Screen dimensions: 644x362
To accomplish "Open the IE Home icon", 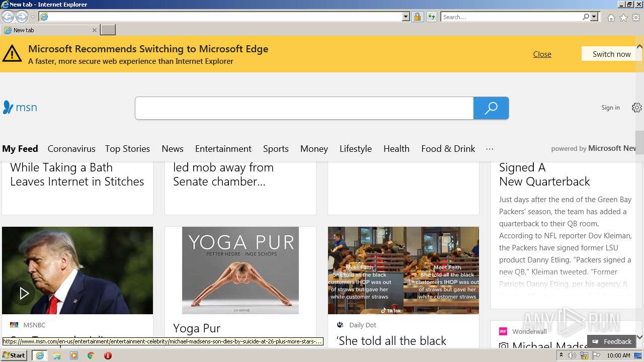I will (611, 18).
